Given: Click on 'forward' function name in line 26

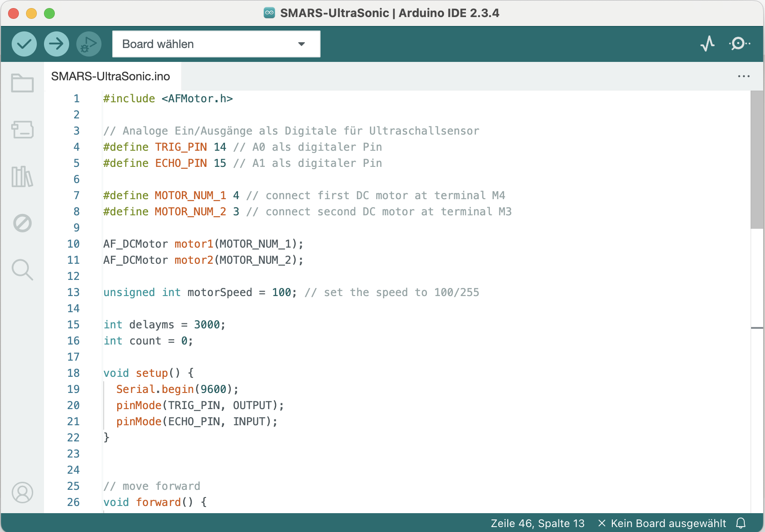Looking at the screenshot, I should (158, 502).
